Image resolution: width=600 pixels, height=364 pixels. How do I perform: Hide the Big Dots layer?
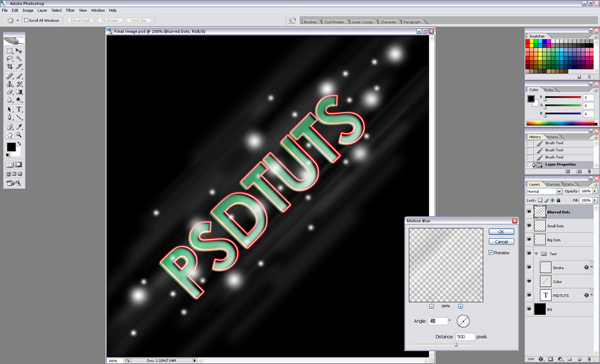[x=529, y=240]
